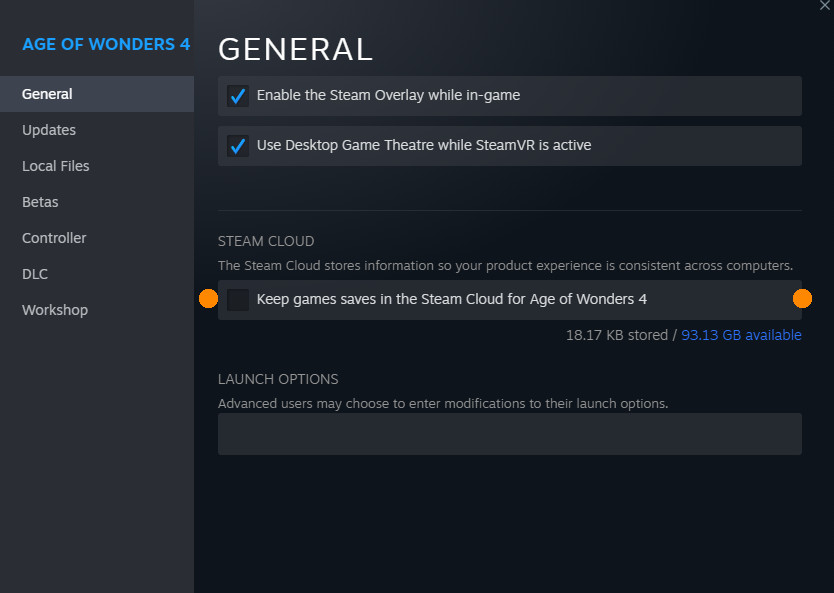Click the 93.13 GB available link
834x593 pixels.
(741, 335)
